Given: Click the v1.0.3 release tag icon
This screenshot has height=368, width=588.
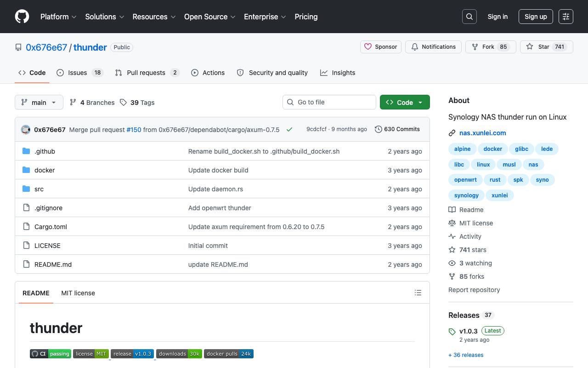Looking at the screenshot, I should click(452, 332).
